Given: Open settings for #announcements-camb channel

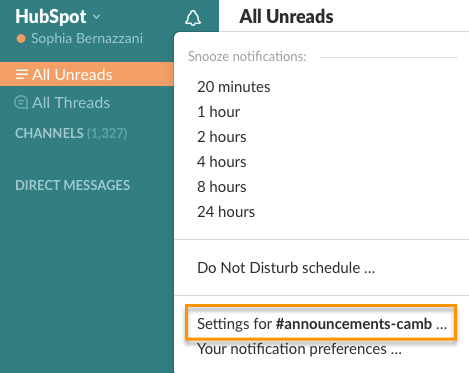Looking at the screenshot, I should (x=321, y=323).
